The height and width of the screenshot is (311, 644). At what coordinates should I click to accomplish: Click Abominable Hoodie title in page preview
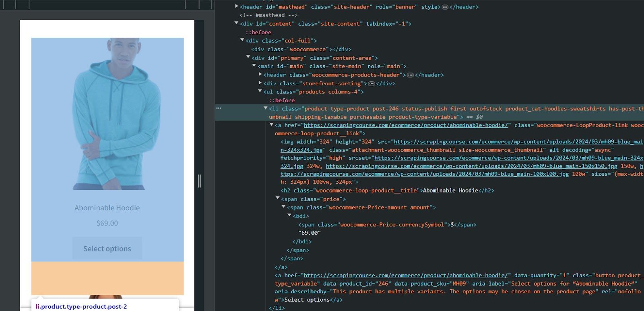pos(107,208)
